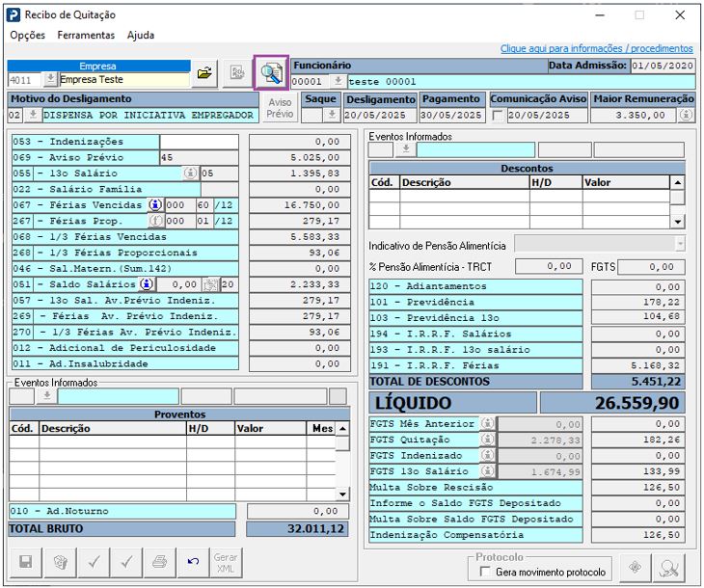Enable Gera movimento protocolo checkbox
The width and height of the screenshot is (704, 588).
point(485,572)
